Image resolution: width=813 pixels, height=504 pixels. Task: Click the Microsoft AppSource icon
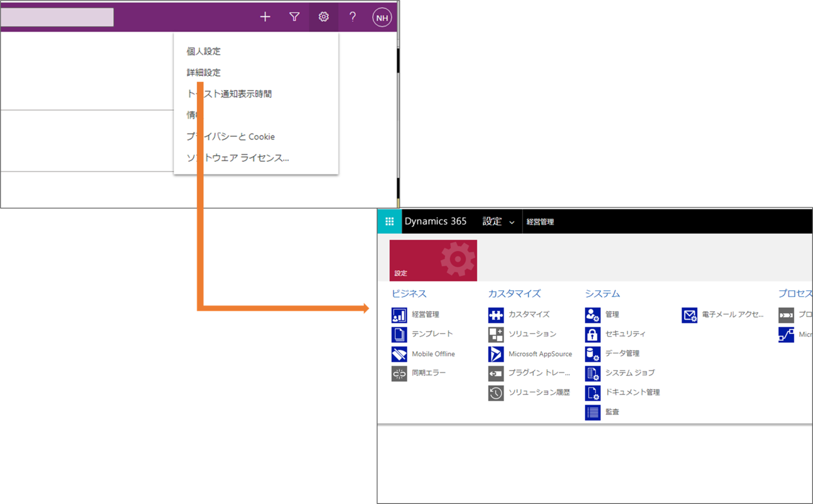click(496, 354)
